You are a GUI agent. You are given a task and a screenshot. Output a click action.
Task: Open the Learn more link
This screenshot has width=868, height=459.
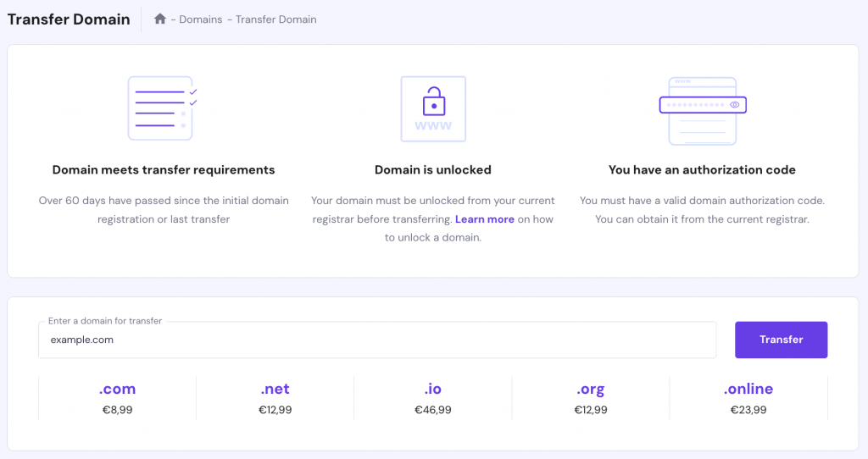(485, 219)
